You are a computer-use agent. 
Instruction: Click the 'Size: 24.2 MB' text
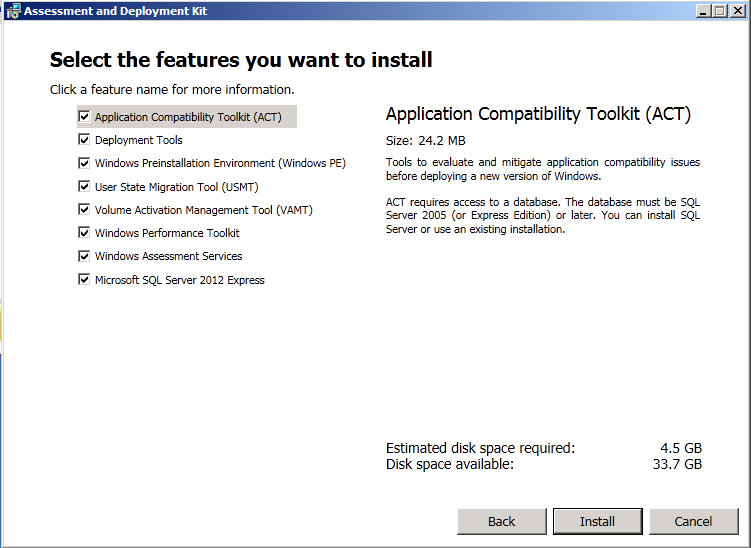pos(425,140)
